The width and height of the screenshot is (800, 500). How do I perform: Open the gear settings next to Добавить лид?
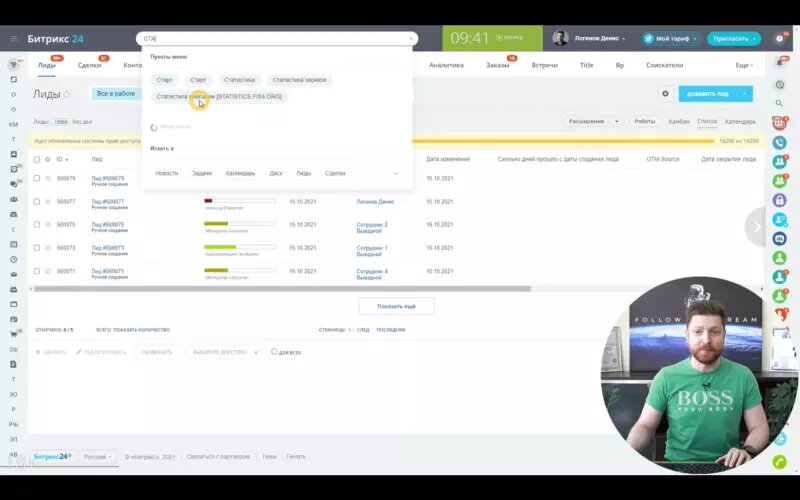tap(665, 94)
